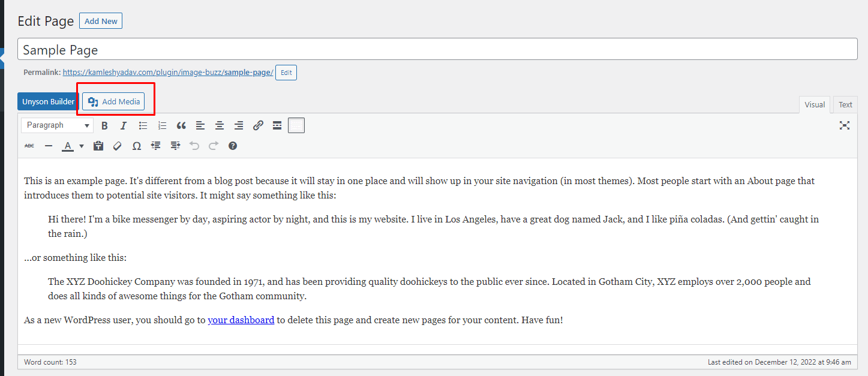Viewport: 868px width, 376px height.
Task: Insert Read More tag
Action: tap(277, 125)
